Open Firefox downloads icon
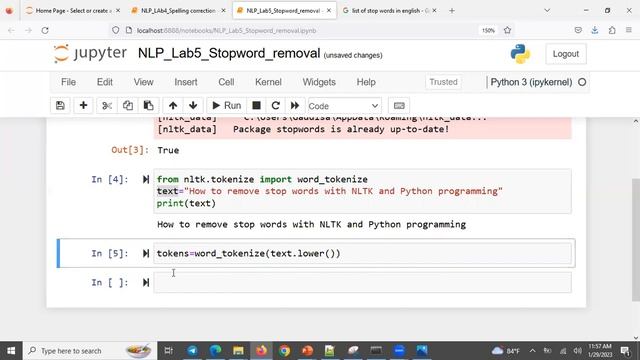This screenshot has width=640, height=360. pos(595,30)
